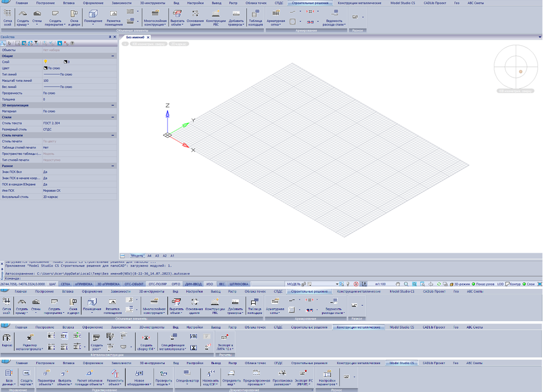This screenshot has height=392, width=543.
Task: Click Определить вид tool
Action: click(232, 377)
